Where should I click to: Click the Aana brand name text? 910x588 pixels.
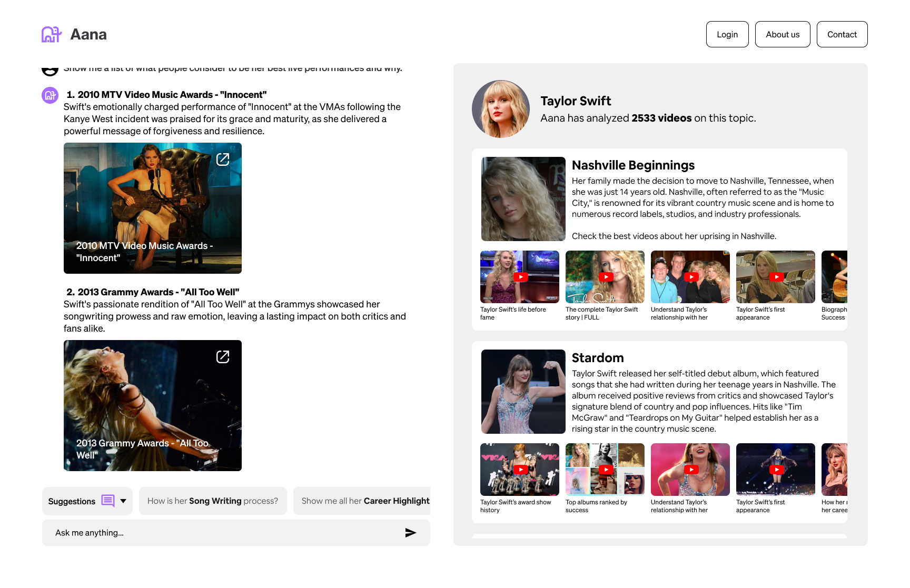coord(88,34)
